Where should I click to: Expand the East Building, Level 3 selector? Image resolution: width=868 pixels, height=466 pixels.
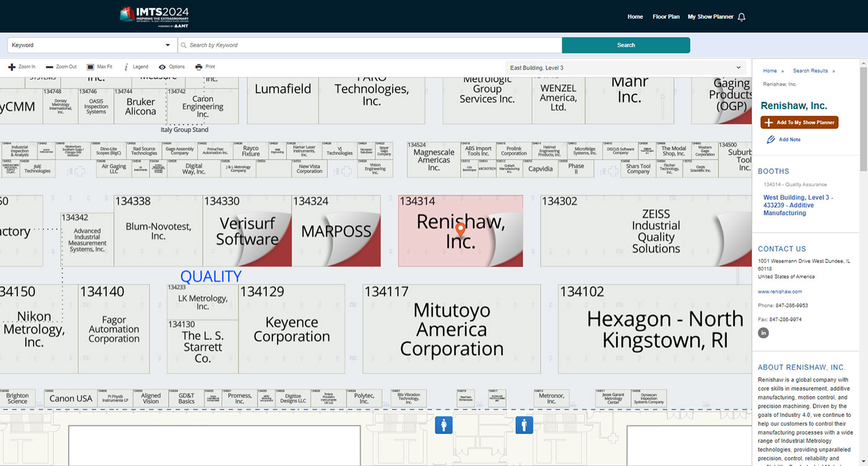[626, 68]
